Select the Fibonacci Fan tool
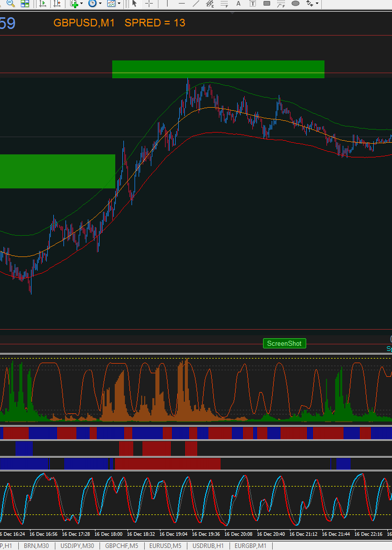Screen dimensions: 392x550 tap(281, 4)
